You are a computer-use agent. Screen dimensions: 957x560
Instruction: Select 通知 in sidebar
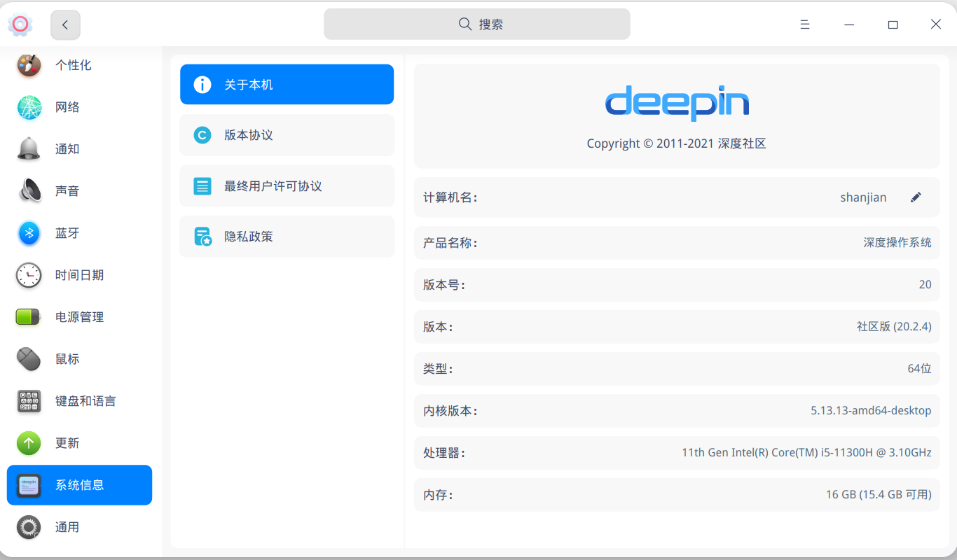tap(79, 149)
